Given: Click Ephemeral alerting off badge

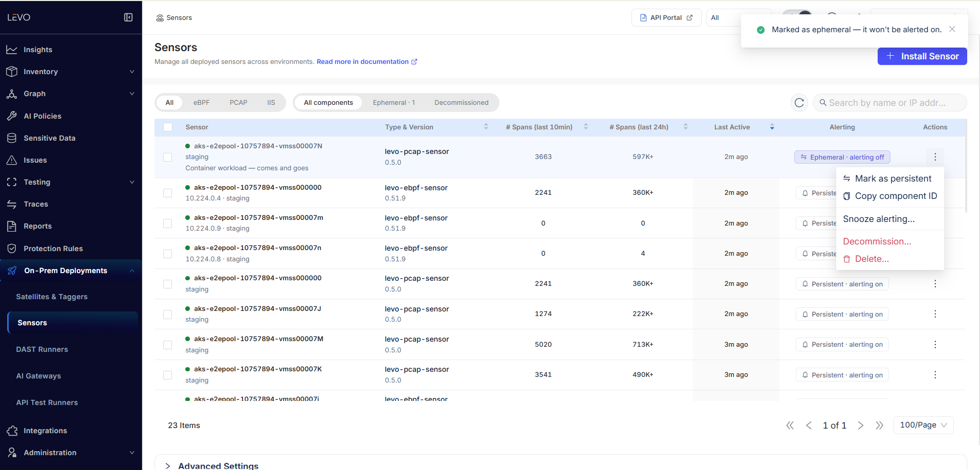Looking at the screenshot, I should click(842, 157).
